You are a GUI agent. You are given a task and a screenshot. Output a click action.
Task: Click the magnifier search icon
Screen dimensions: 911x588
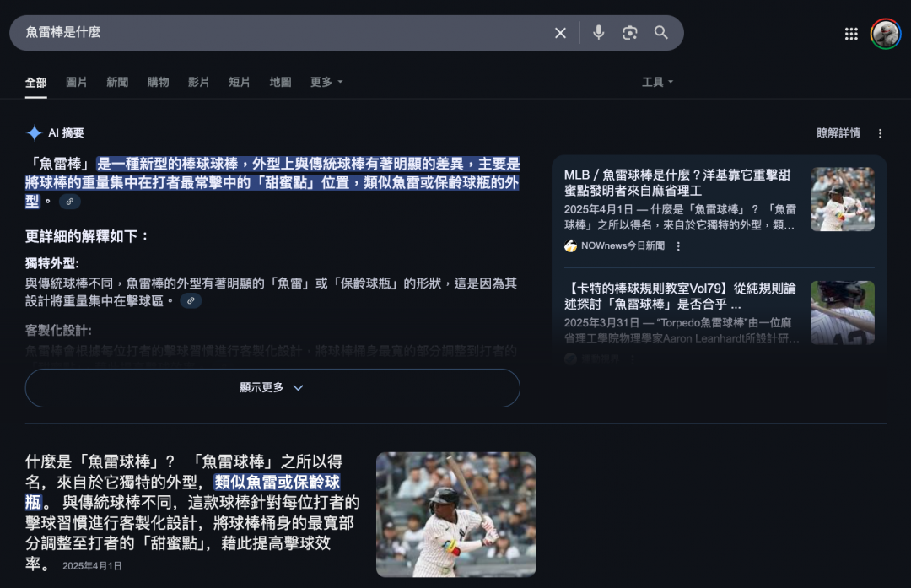(x=661, y=33)
